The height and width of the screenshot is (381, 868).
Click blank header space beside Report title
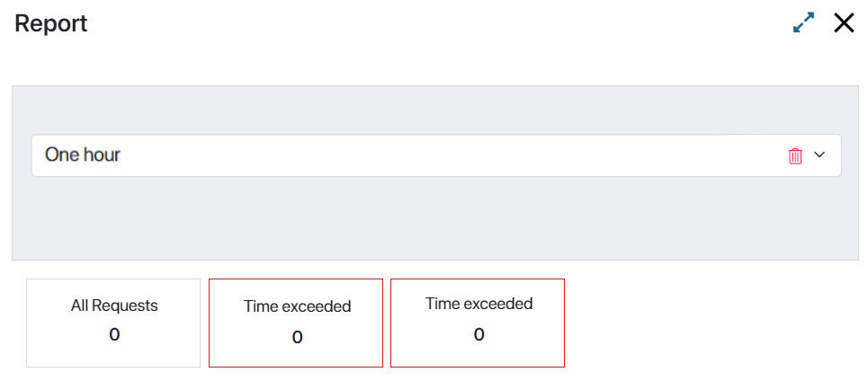point(437,23)
